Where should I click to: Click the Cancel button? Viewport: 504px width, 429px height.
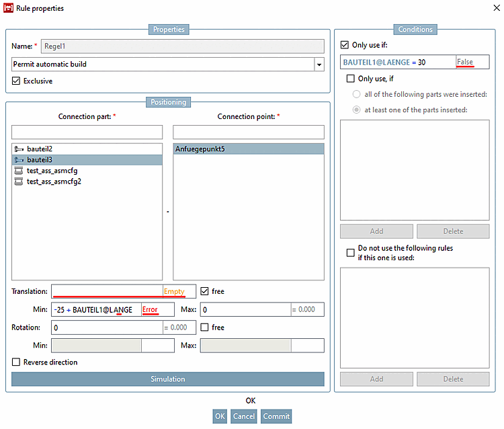click(x=244, y=416)
